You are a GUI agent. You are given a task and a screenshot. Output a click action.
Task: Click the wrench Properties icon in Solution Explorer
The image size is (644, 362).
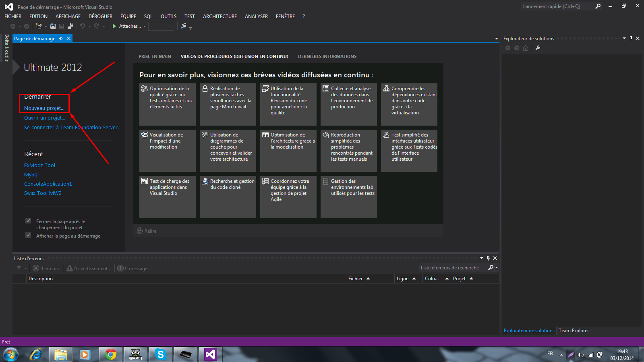click(538, 48)
